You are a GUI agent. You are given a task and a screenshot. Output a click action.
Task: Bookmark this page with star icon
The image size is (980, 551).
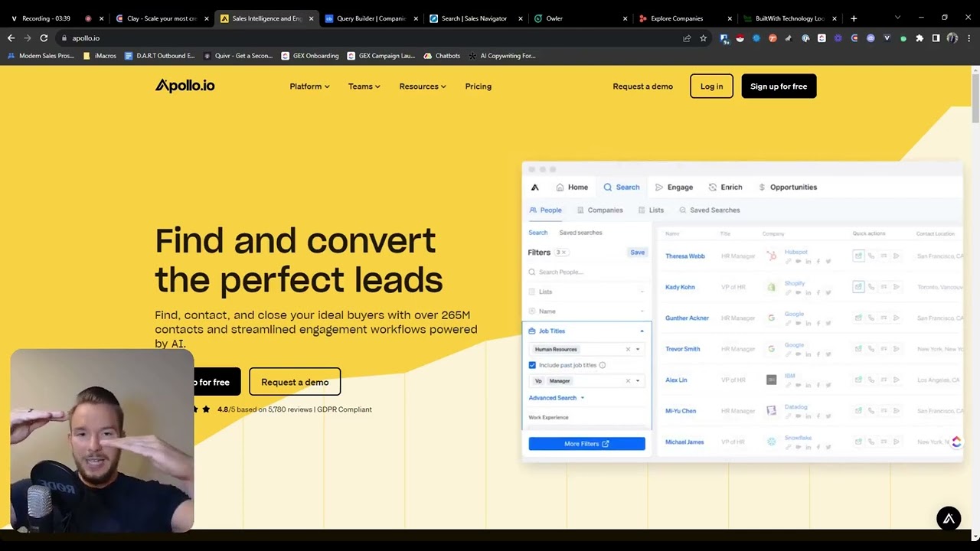(703, 37)
